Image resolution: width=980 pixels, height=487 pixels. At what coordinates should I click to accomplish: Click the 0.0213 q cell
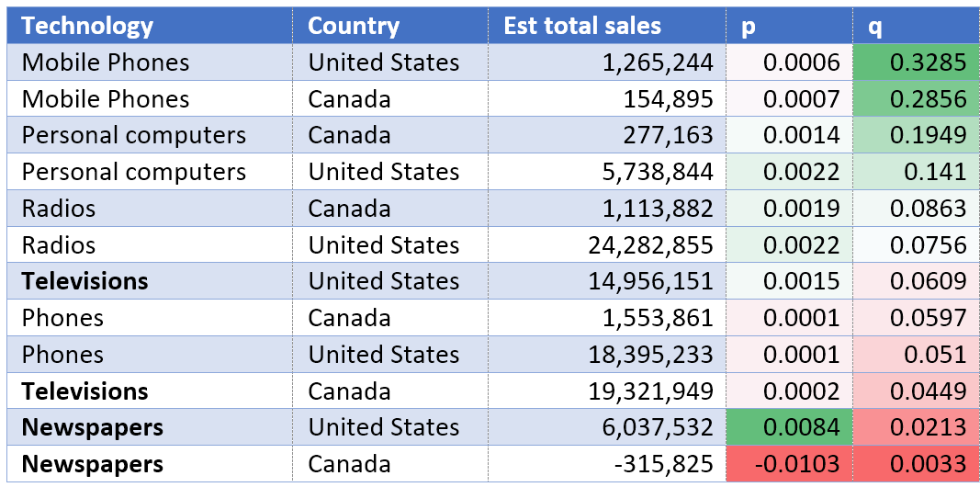(917, 427)
